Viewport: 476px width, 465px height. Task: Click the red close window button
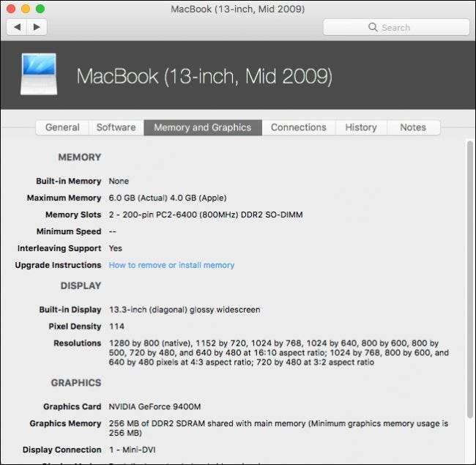[11, 9]
